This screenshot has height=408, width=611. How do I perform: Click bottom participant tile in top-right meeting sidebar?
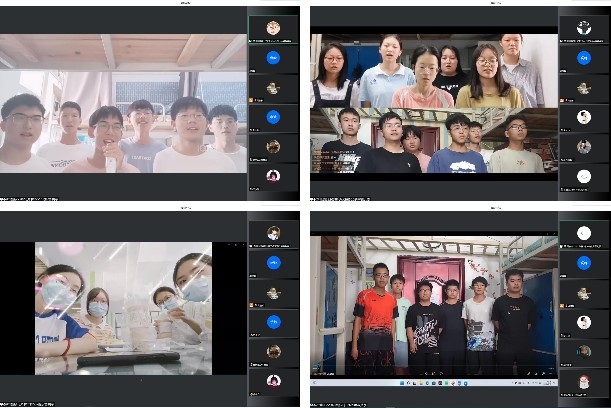[x=584, y=176]
